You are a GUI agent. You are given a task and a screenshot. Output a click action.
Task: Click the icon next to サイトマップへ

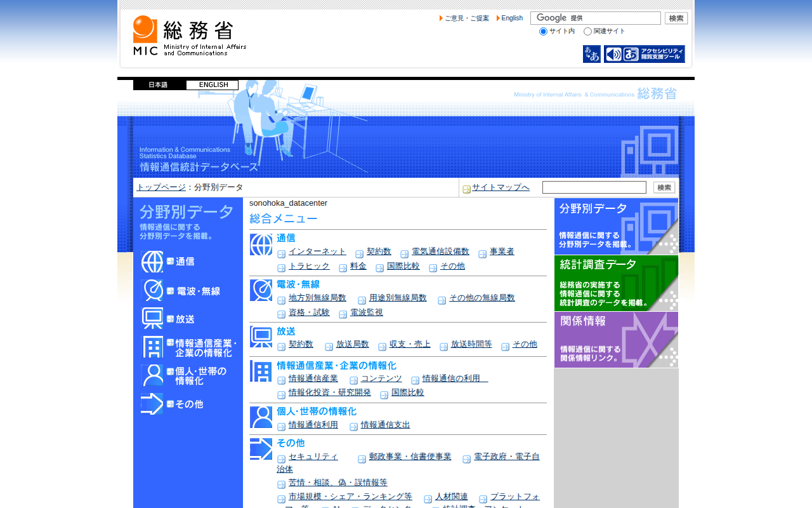pos(467,189)
